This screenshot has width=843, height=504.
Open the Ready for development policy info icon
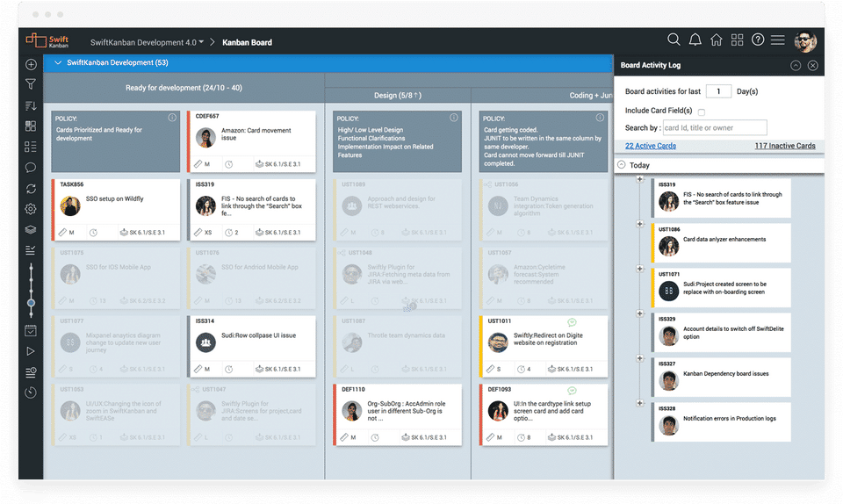(172, 118)
